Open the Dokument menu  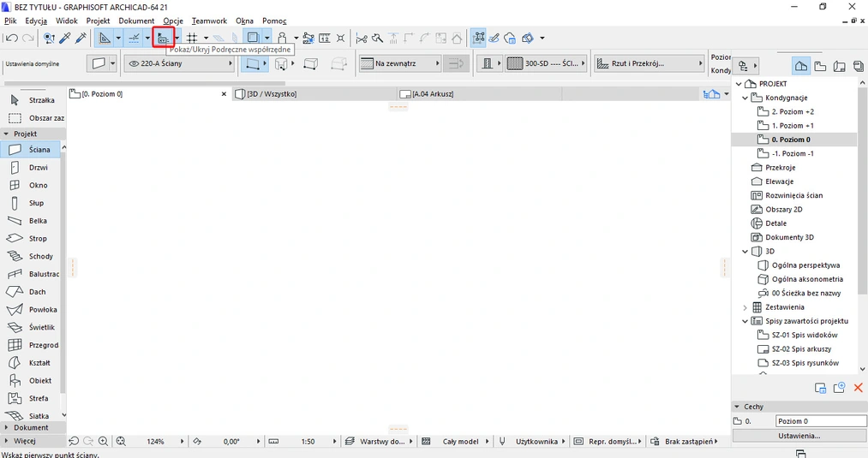pos(136,21)
